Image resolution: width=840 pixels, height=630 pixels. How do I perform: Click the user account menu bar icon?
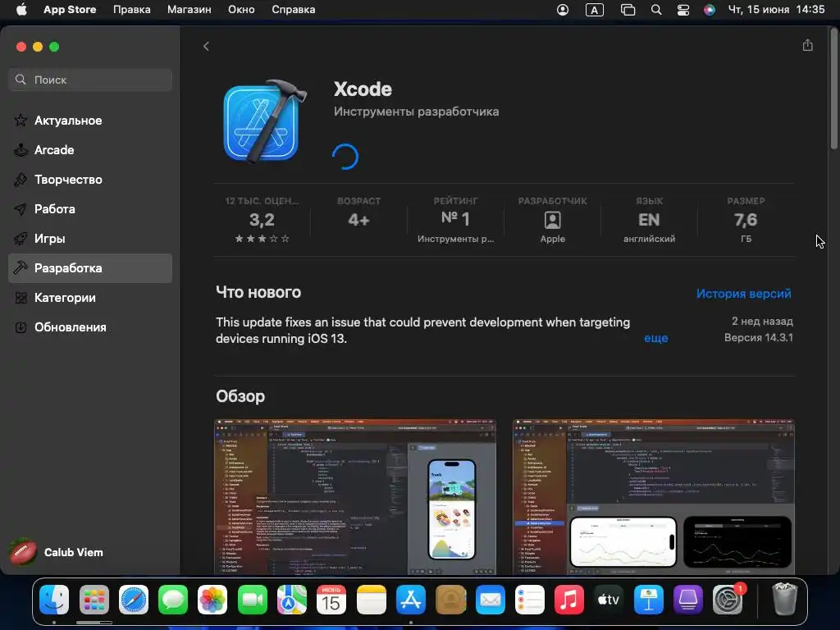[563, 10]
